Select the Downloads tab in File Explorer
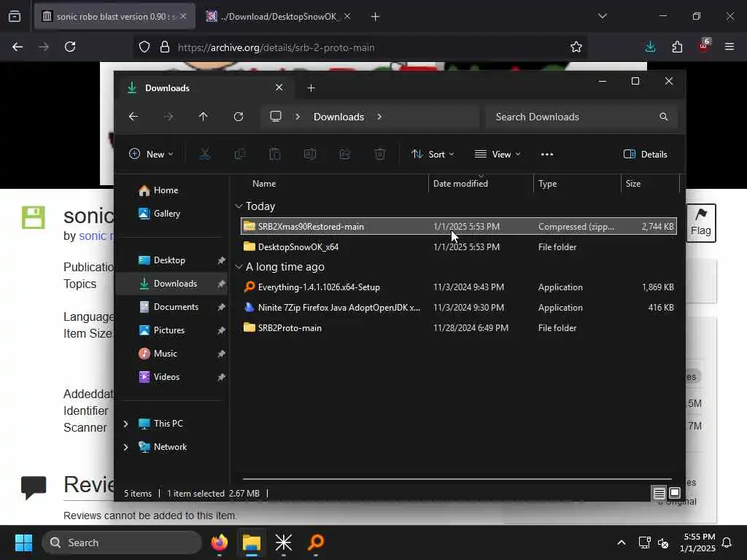Image resolution: width=747 pixels, height=560 pixels. click(x=205, y=88)
